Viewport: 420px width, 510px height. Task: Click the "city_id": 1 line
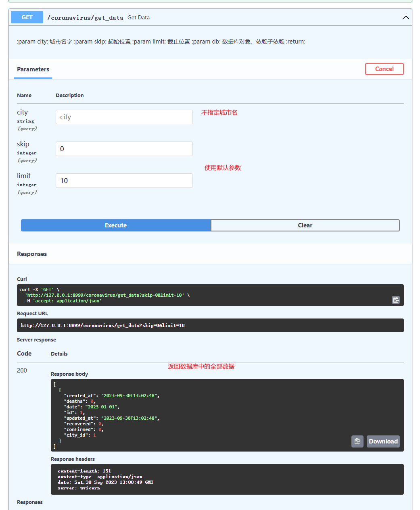pyautogui.click(x=80, y=435)
